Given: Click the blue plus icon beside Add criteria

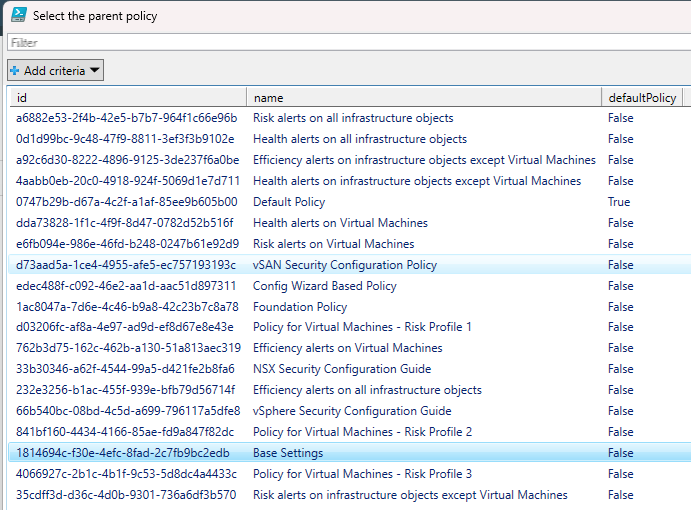Looking at the screenshot, I should coord(15,71).
